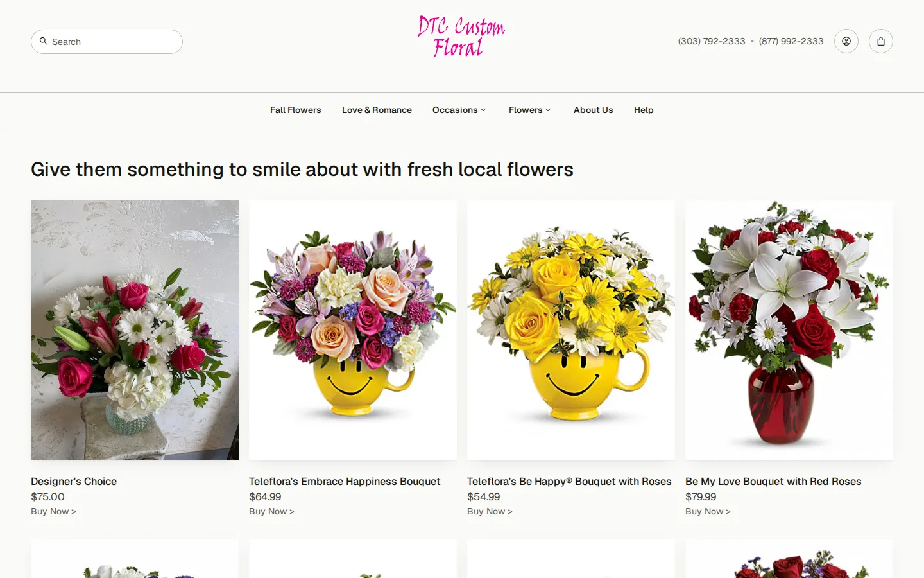Go to Love & Romance section
This screenshot has height=578, width=924.
click(377, 110)
